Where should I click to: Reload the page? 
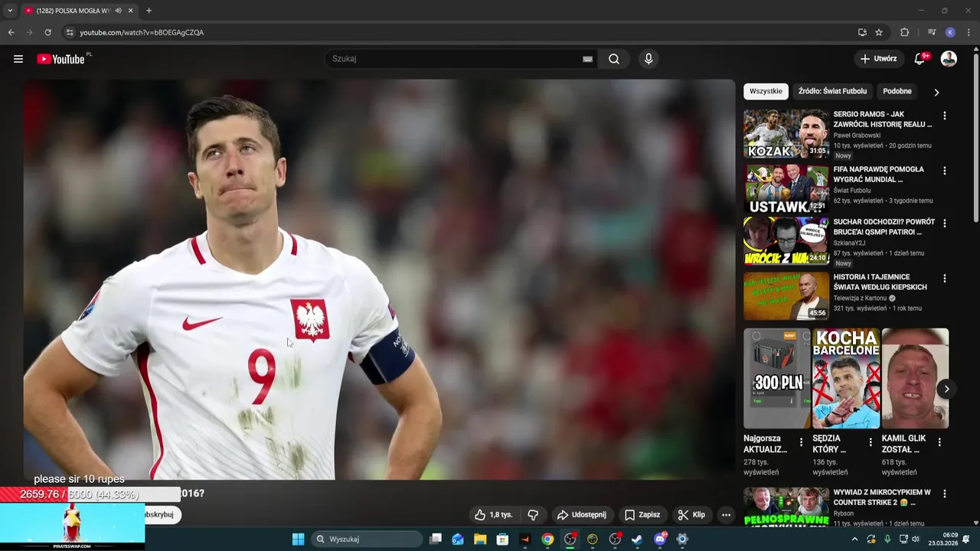[x=47, y=32]
